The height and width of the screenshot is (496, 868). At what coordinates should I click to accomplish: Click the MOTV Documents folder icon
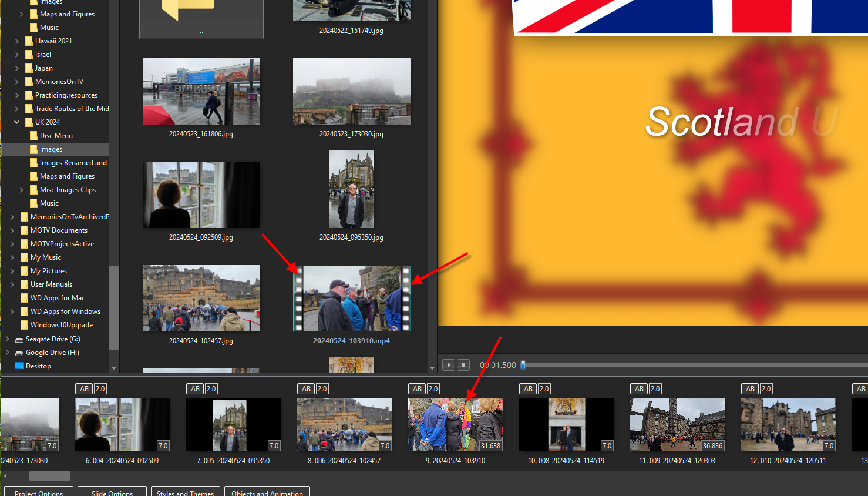[24, 230]
